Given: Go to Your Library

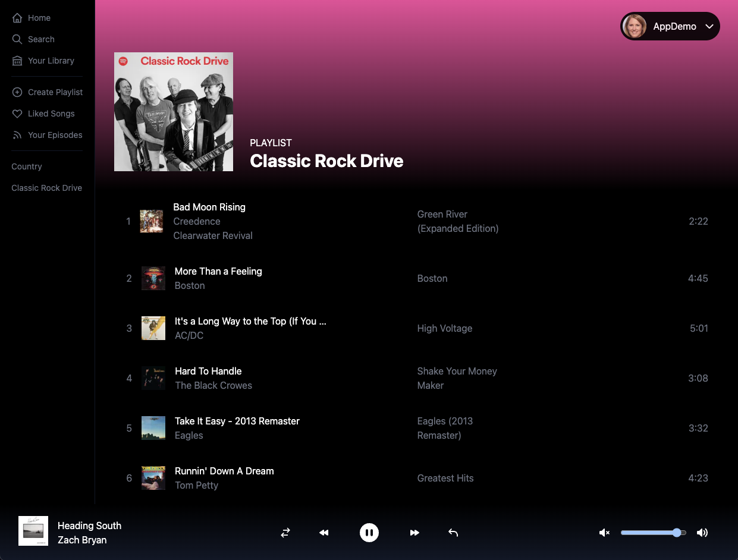Looking at the screenshot, I should 51,61.
